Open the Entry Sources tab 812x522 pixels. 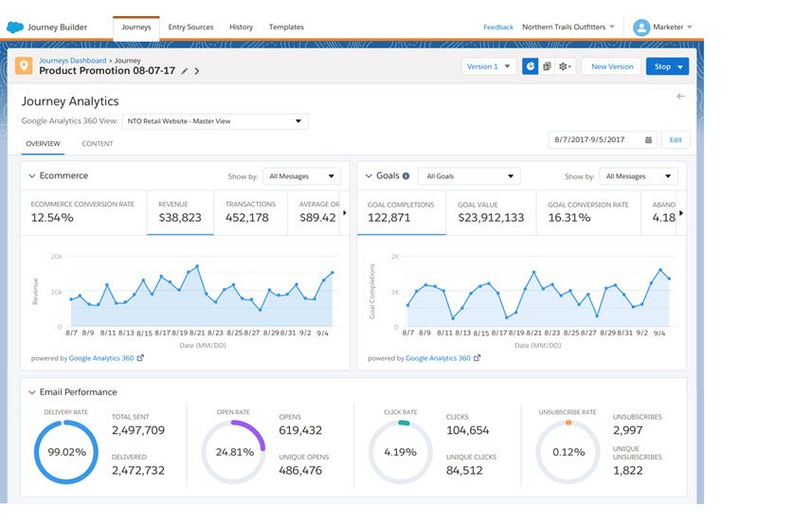coord(190,27)
